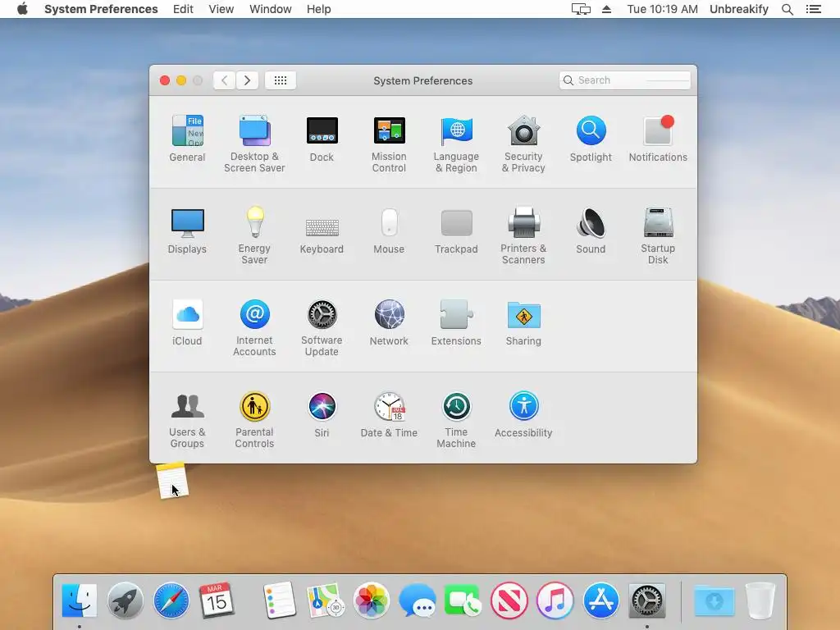Open Parental Controls preferences
Image resolution: width=840 pixels, height=630 pixels.
(254, 420)
